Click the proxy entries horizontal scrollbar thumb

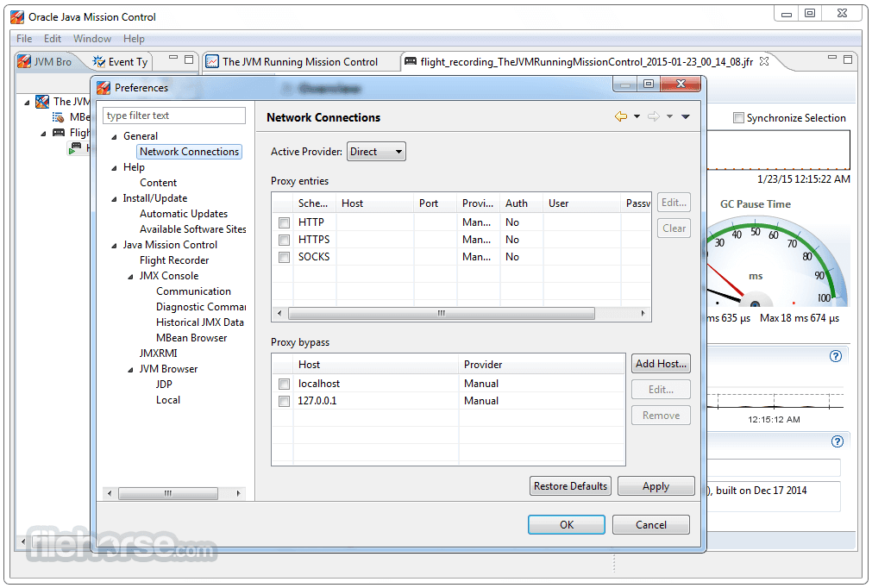[x=442, y=314]
